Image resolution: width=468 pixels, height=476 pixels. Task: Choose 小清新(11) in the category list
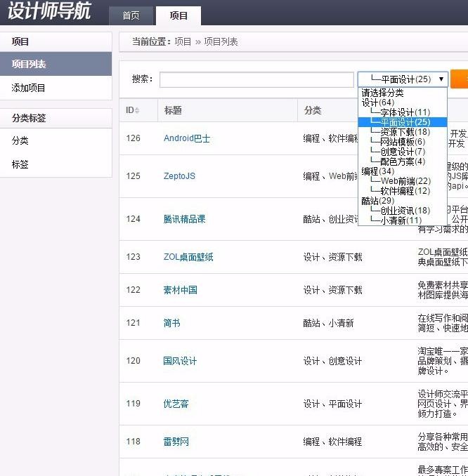(x=403, y=220)
